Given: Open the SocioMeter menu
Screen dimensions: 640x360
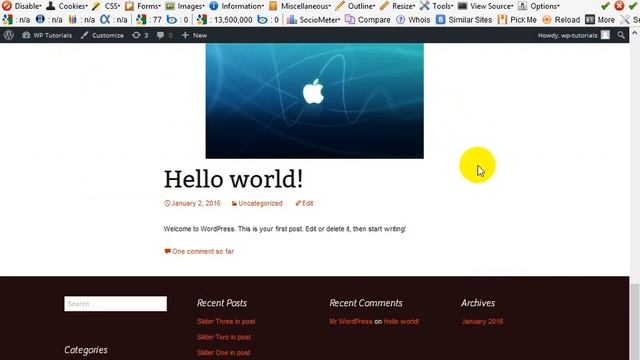Looking at the screenshot, I should pyautogui.click(x=313, y=20).
